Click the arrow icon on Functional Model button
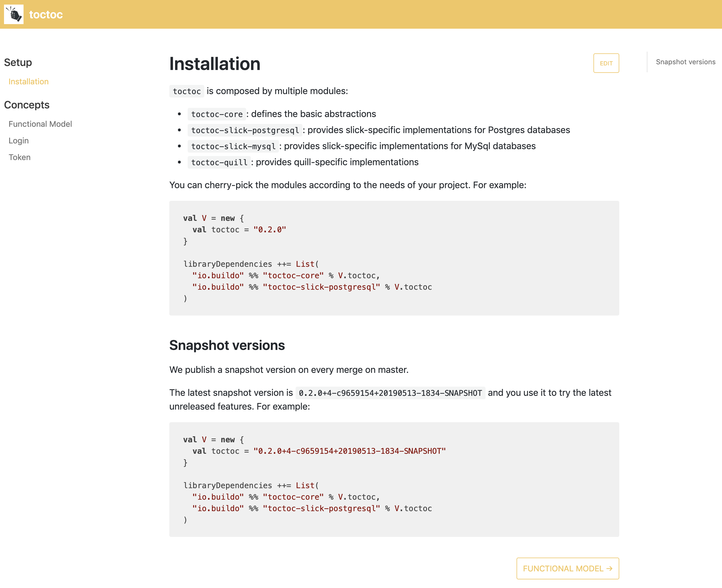Viewport: 722px width, 588px height. [610, 568]
